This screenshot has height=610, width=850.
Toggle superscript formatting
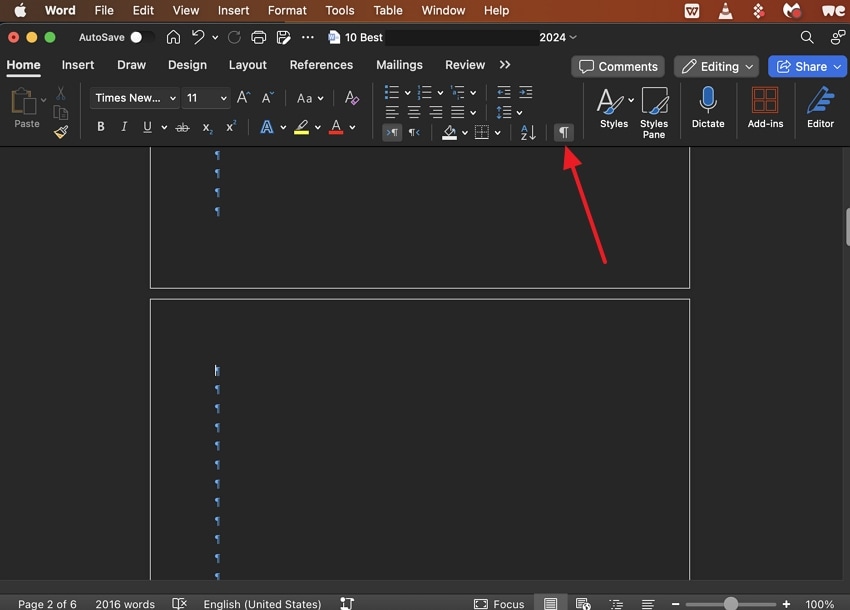231,127
